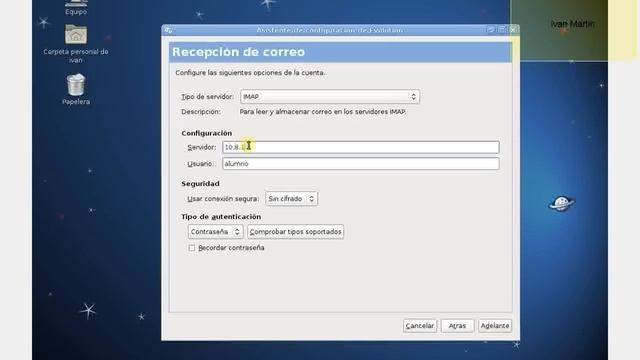Click the description text 'Para leer y almacenar correo'
640x360 pixels.
click(x=323, y=112)
